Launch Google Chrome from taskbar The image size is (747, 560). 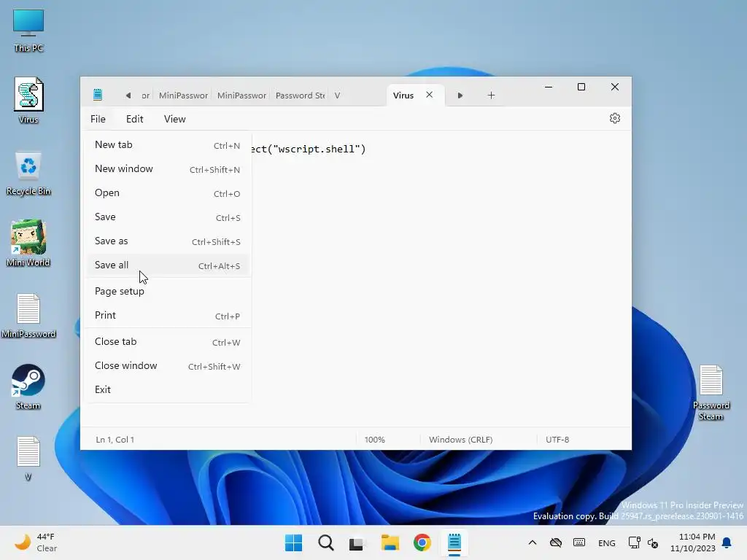(422, 542)
